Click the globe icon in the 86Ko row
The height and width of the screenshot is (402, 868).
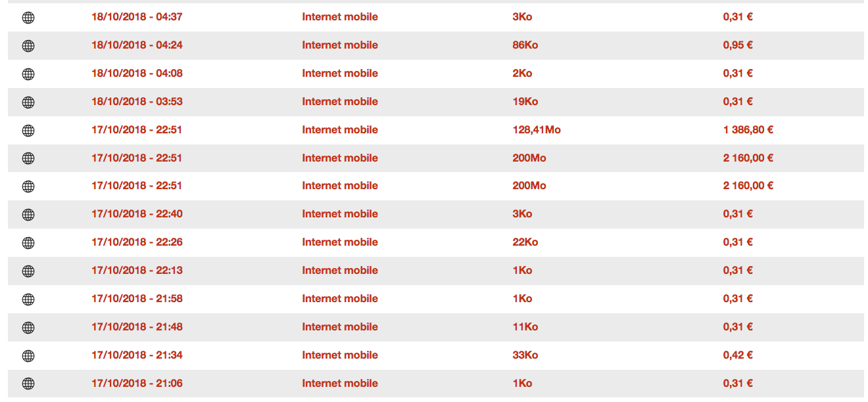pyautogui.click(x=28, y=46)
